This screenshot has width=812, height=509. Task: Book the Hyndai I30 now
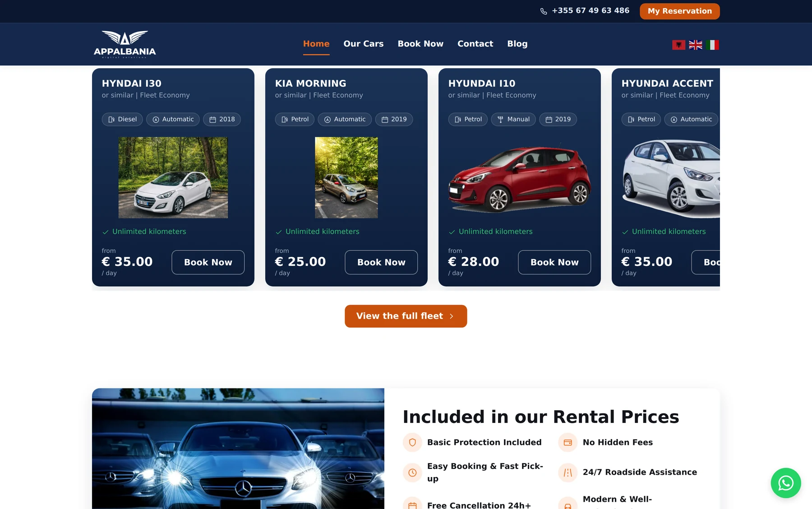click(x=208, y=262)
